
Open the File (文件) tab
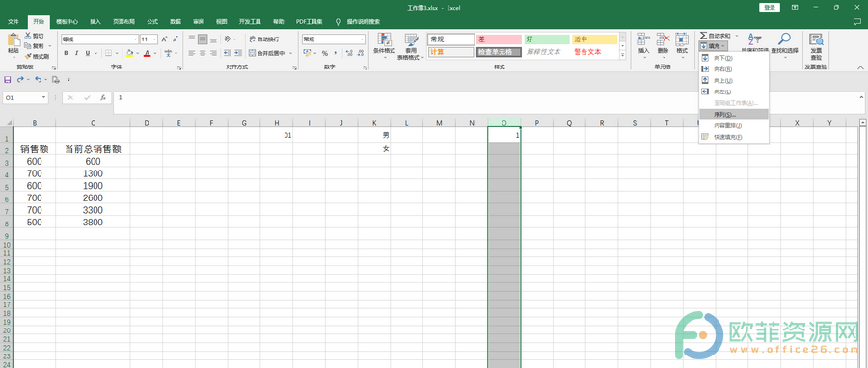[14, 22]
